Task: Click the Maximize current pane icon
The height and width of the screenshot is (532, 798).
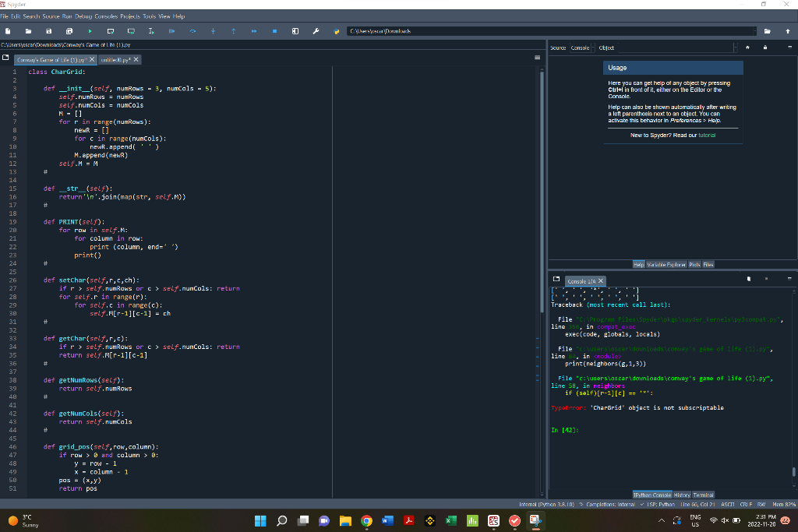Action: 295,31
